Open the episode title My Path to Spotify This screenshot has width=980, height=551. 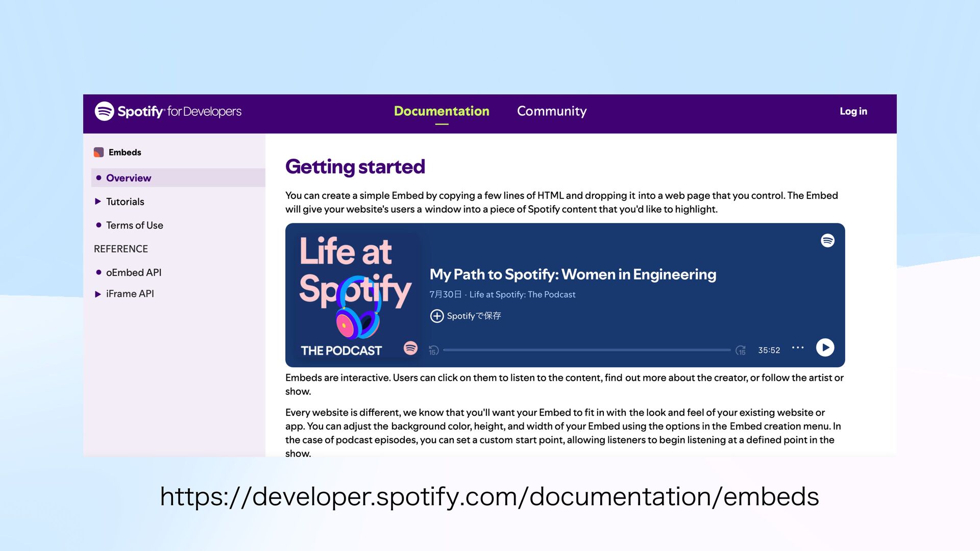click(573, 274)
